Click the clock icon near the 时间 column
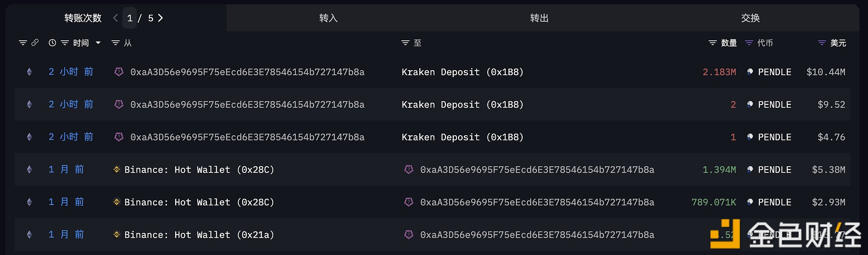This screenshot has width=868, height=255. coord(52,43)
